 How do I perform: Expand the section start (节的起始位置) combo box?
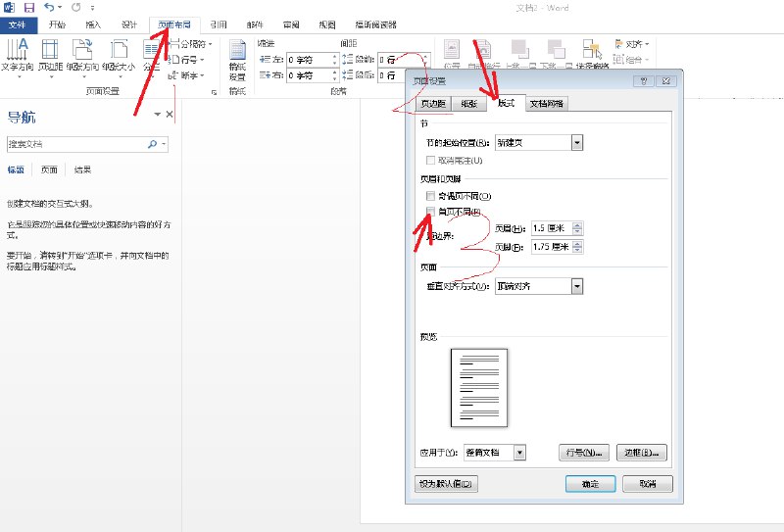pyautogui.click(x=577, y=143)
